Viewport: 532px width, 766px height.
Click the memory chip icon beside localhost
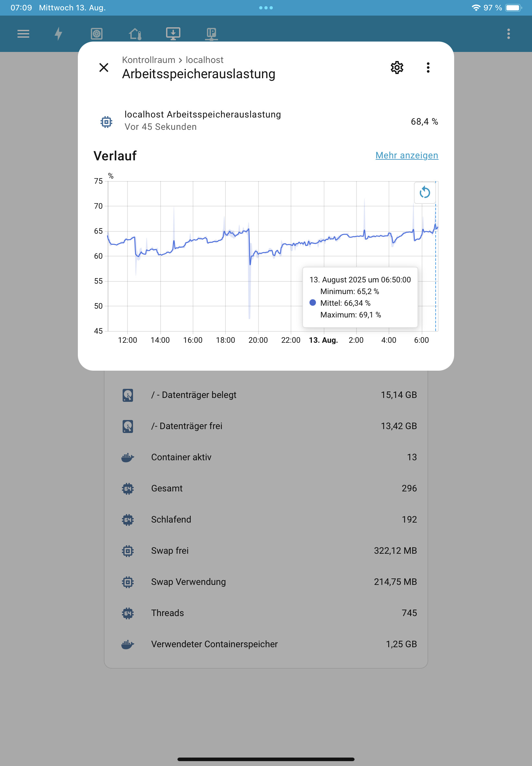point(106,122)
